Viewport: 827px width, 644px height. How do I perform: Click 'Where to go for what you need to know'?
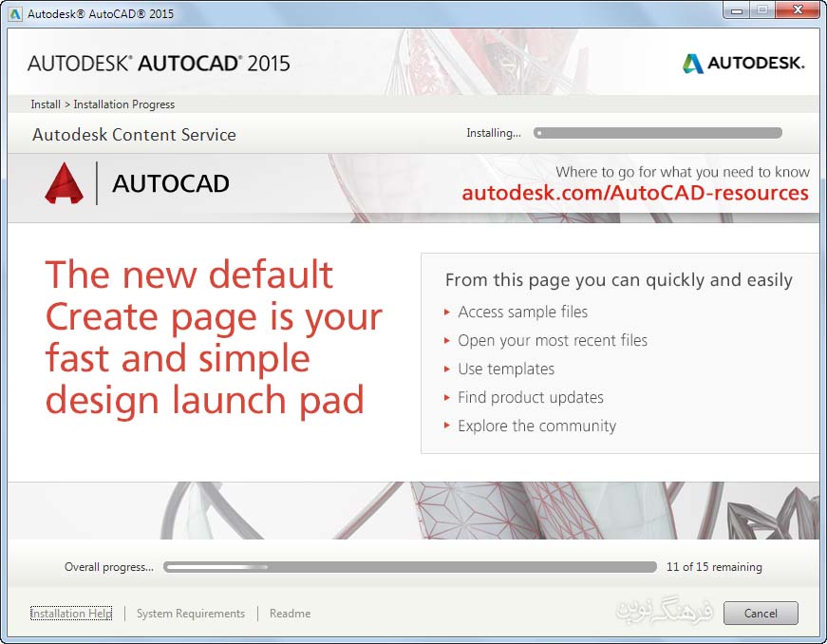(683, 172)
